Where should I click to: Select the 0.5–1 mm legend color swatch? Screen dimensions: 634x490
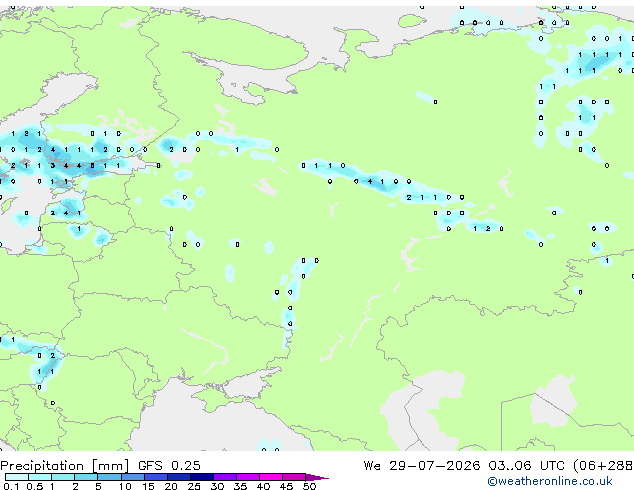[x=40, y=477]
